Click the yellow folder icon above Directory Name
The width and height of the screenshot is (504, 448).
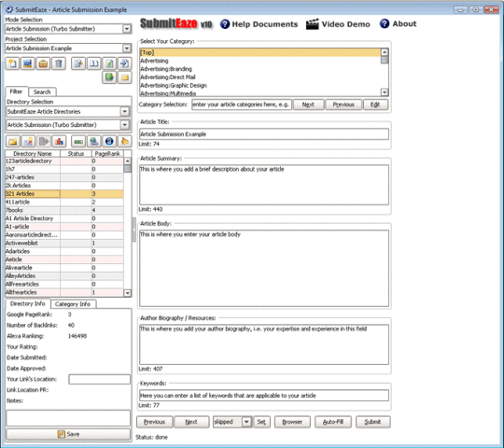coord(13,142)
